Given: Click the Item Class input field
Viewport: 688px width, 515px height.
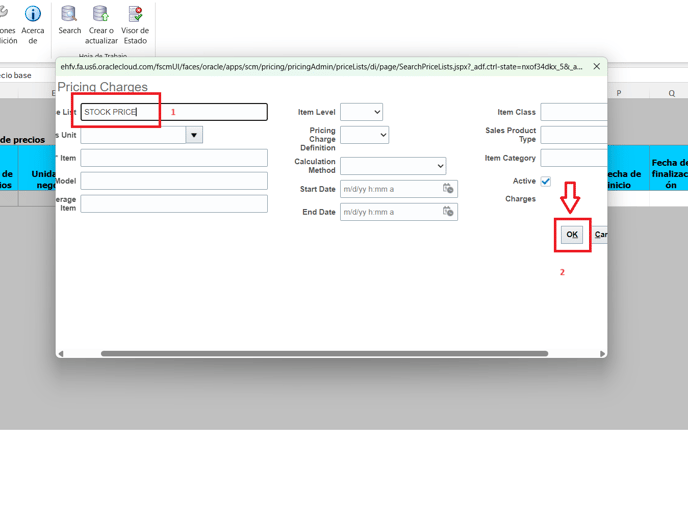Looking at the screenshot, I should tap(574, 112).
